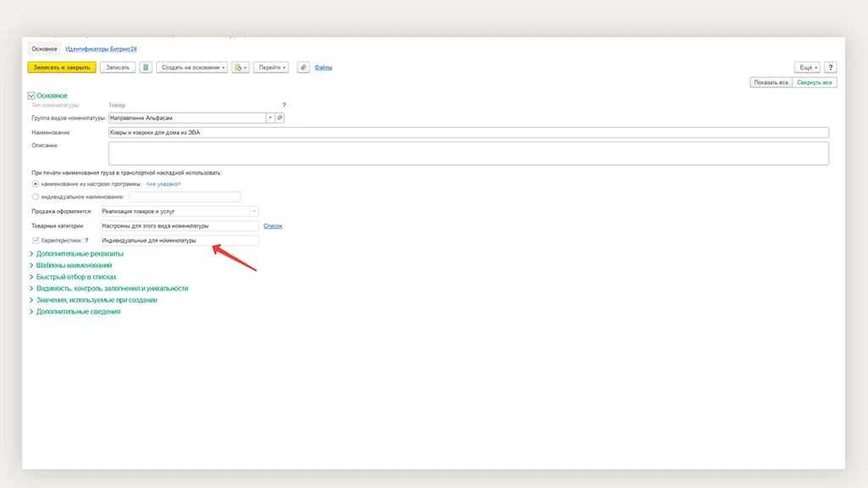Click the help mark next to Характеристики
Screen dimensions: 868x488
pyautogui.click(x=86, y=241)
